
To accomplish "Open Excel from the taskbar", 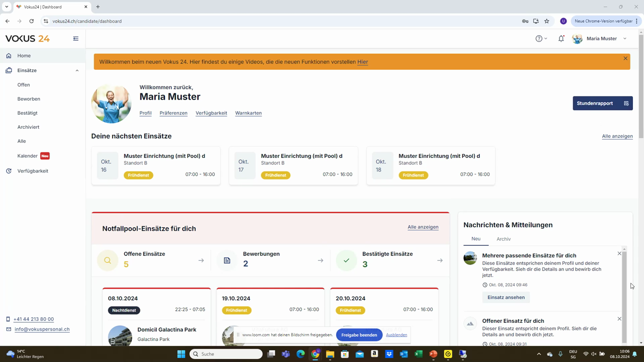I will [x=418, y=354].
